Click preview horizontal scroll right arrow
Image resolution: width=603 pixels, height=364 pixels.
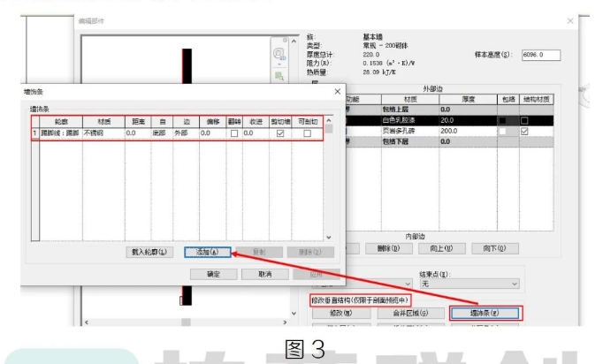point(285,322)
